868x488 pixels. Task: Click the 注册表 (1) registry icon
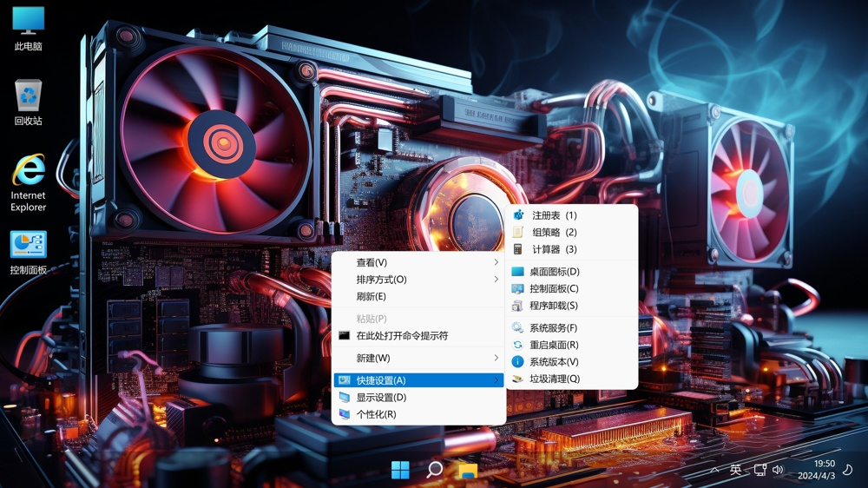(518, 215)
